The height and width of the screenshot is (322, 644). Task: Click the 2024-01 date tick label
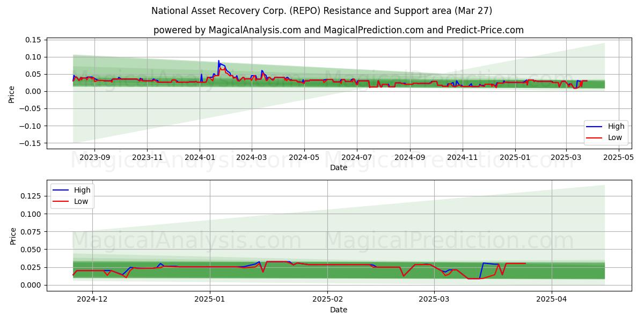[200, 157]
